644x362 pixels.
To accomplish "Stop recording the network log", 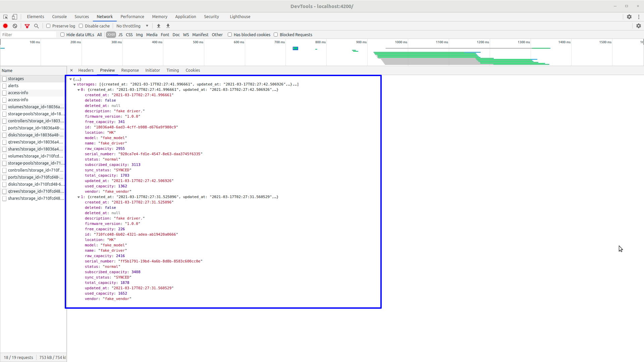I will click(x=5, y=26).
